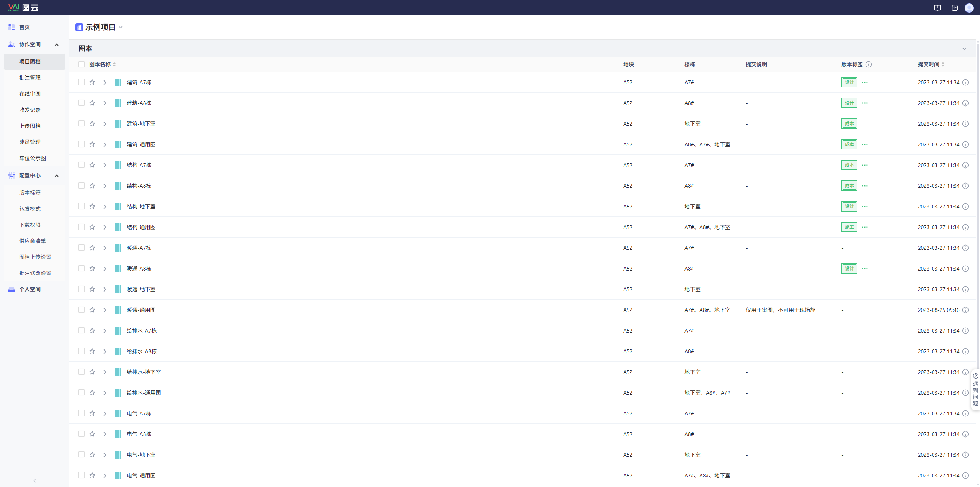Show submit details info for 暖通-通用图 row

coord(965,310)
